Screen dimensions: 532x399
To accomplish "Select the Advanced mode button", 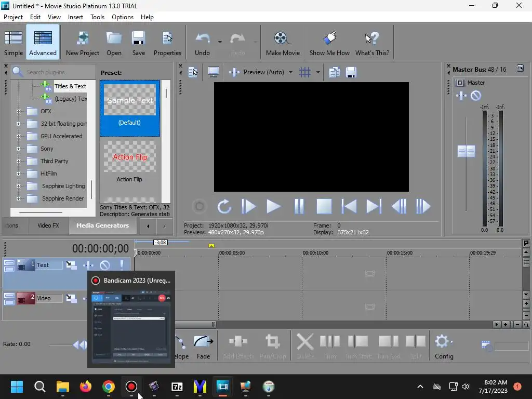I will [x=43, y=43].
